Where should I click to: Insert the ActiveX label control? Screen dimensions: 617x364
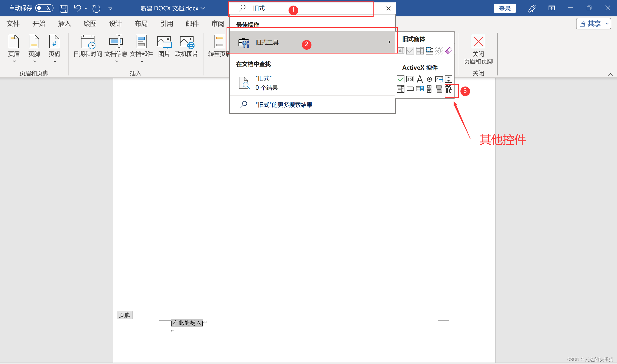pyautogui.click(x=420, y=79)
